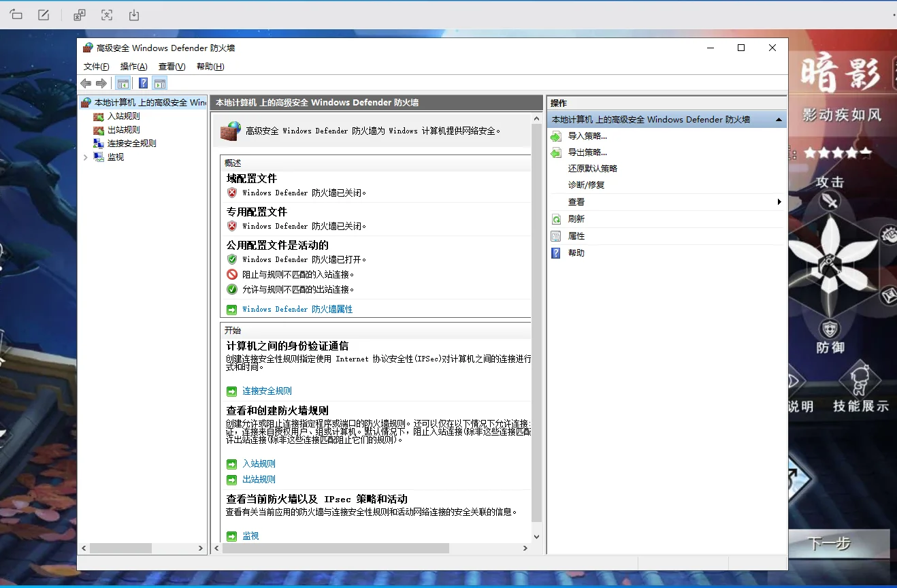Click the 查看和创建防火墙规则 heading
897x588 pixels.
(x=278, y=411)
